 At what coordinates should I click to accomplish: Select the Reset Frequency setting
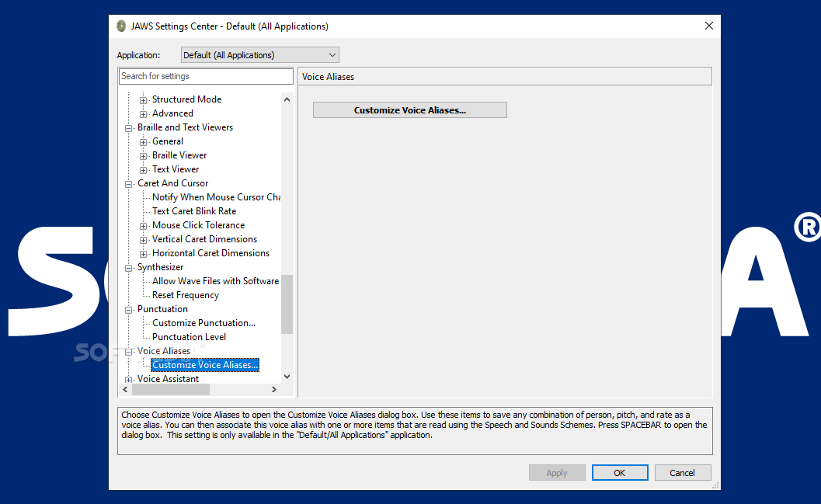tap(186, 295)
